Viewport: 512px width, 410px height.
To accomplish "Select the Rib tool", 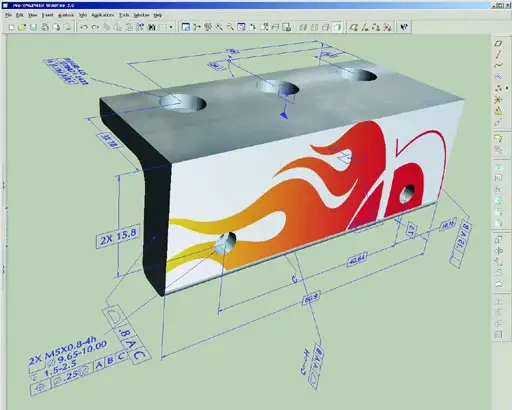I will coord(498,189).
